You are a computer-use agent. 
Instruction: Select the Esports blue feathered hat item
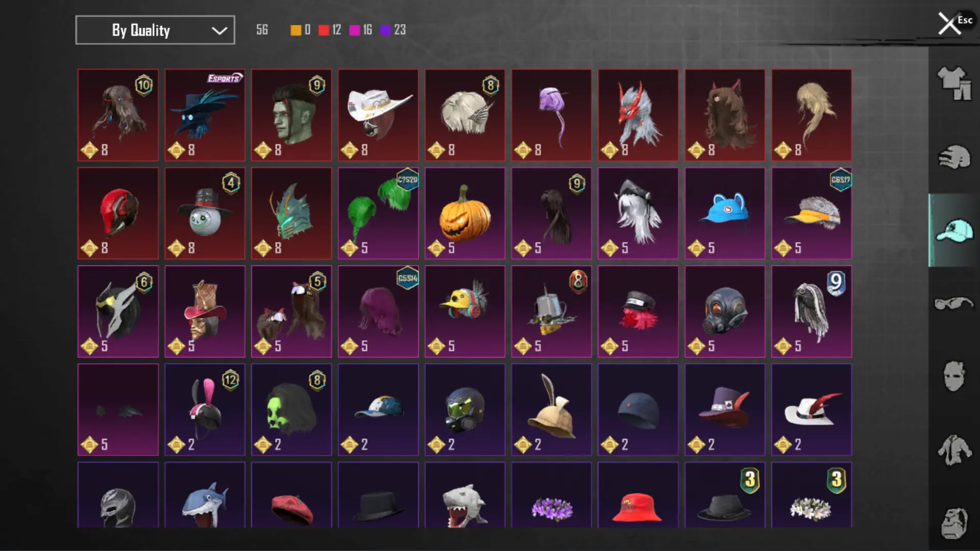coord(205,115)
